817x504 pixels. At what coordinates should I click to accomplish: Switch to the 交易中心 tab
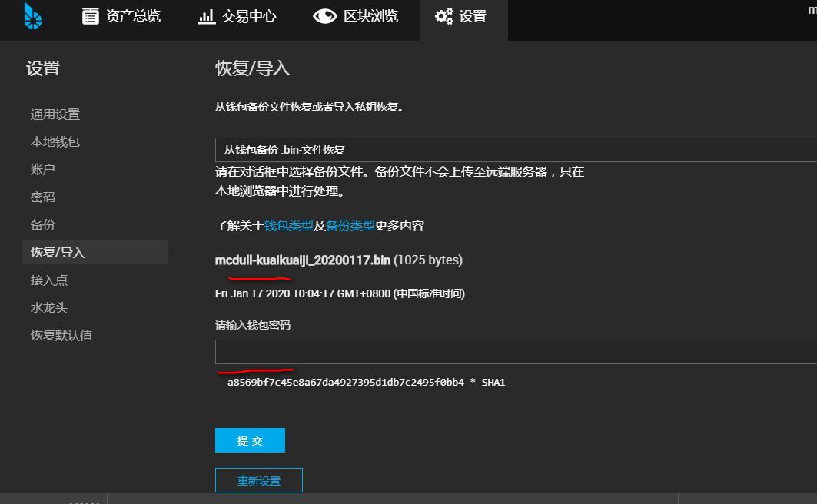[248, 16]
